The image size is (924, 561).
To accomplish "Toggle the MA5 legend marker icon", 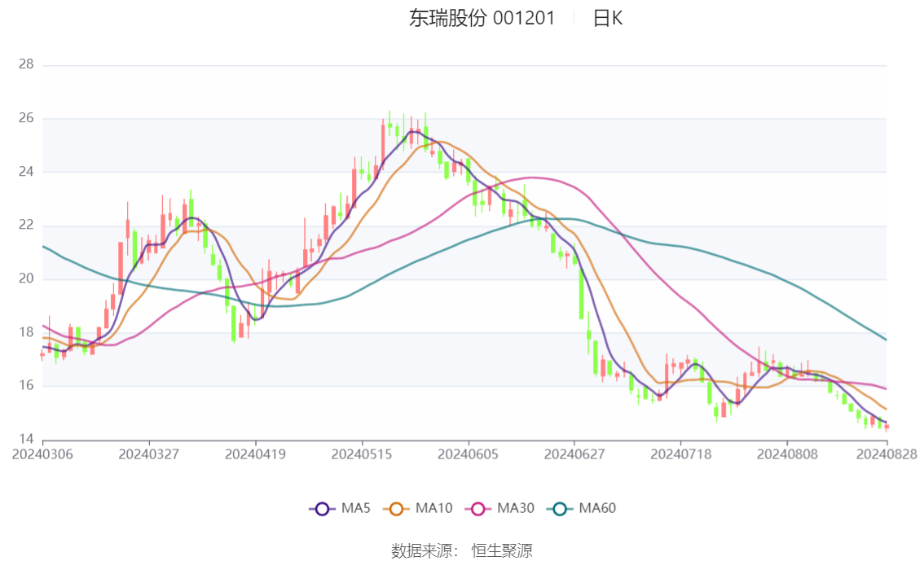I will coord(322,509).
